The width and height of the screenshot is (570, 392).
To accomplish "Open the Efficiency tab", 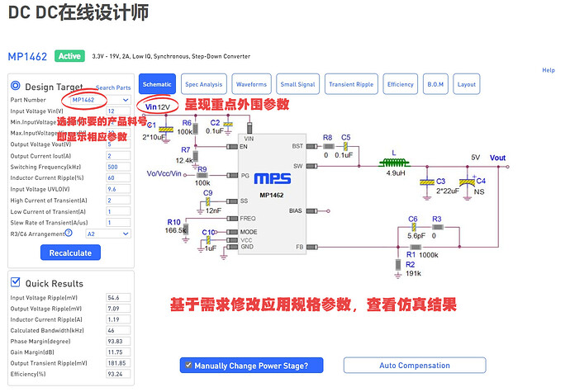I will click(400, 84).
